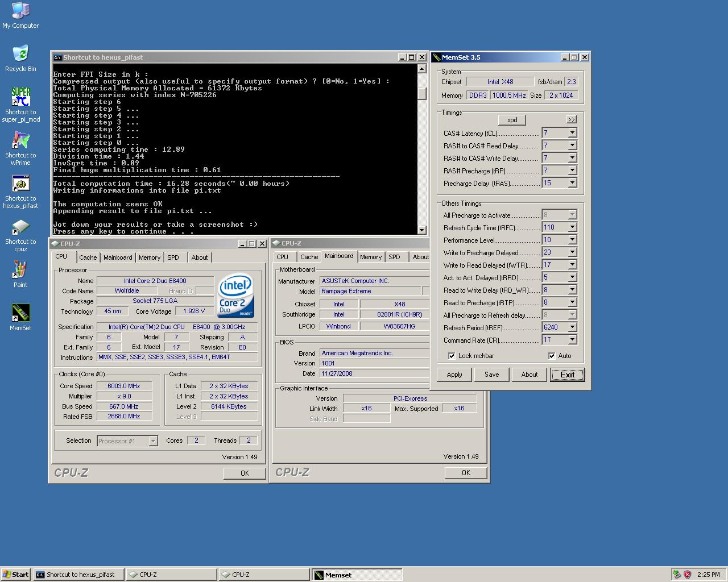
Task: Toggle the Auto checkbox in MemSet
Action: click(552, 356)
